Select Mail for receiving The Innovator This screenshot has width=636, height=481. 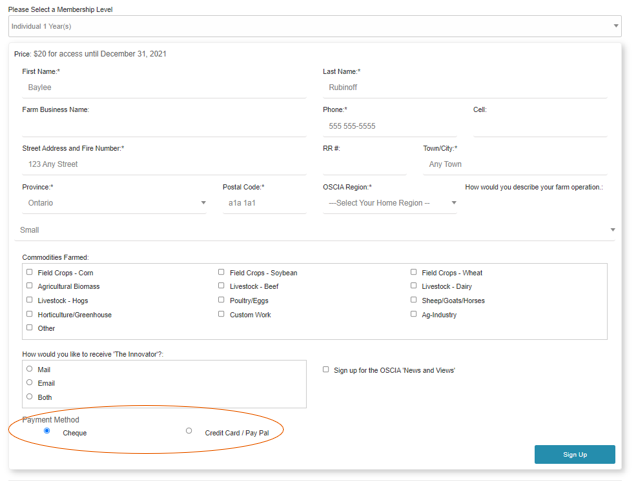pos(29,369)
